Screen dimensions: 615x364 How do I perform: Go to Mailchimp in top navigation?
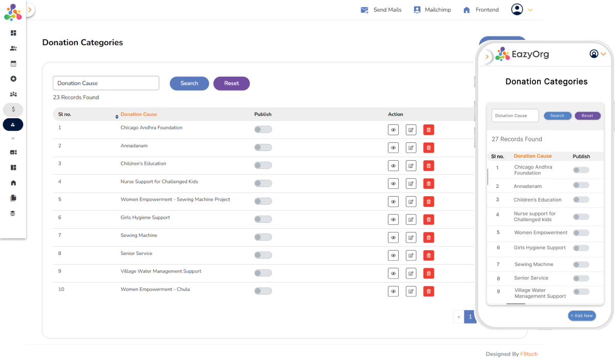coord(432,10)
